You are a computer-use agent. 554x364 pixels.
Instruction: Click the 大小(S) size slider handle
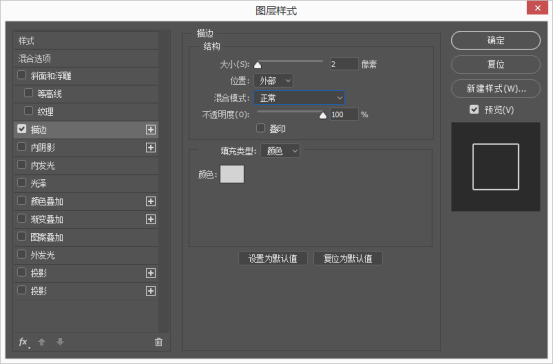click(258, 65)
